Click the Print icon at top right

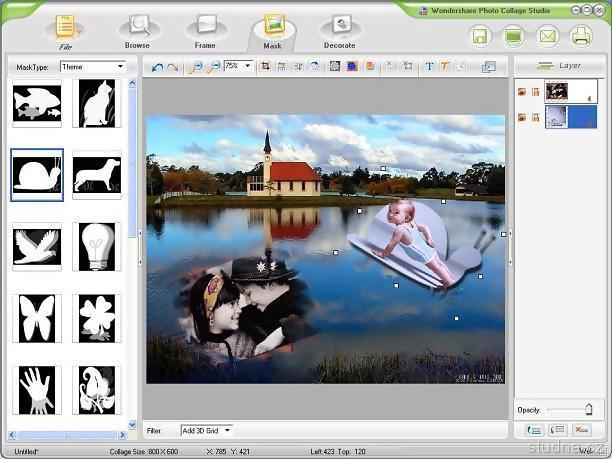(581, 37)
